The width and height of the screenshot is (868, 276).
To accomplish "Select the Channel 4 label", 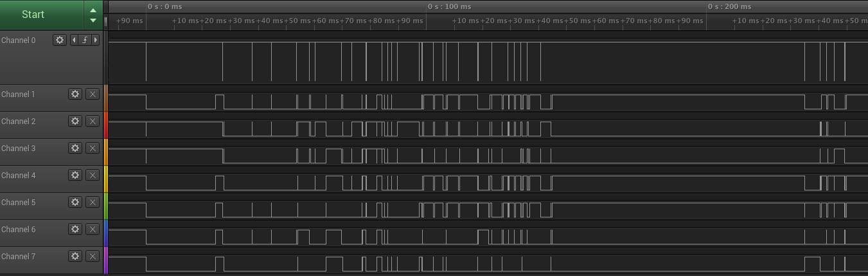I will click(19, 176).
